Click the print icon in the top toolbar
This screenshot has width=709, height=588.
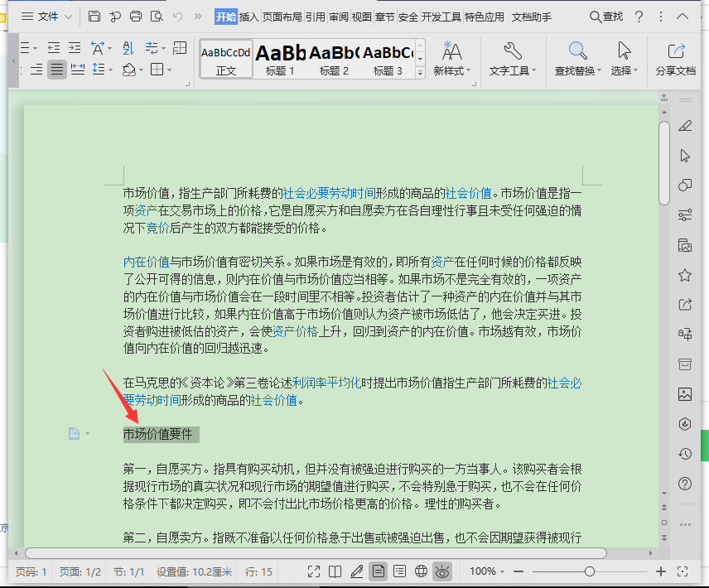(x=136, y=17)
